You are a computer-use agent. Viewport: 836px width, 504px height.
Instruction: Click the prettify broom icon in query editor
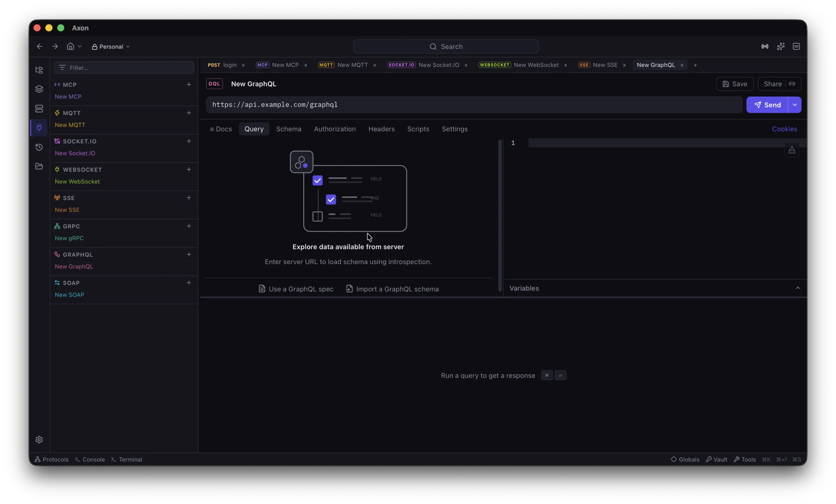(x=792, y=150)
